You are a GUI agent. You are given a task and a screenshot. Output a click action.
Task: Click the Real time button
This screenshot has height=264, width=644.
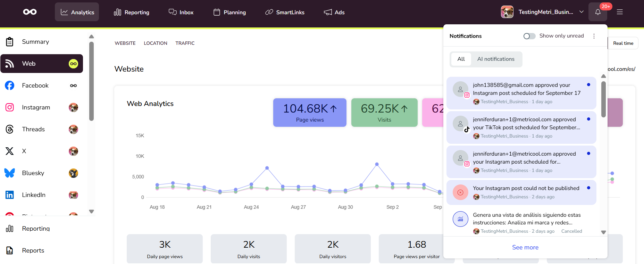623,43
